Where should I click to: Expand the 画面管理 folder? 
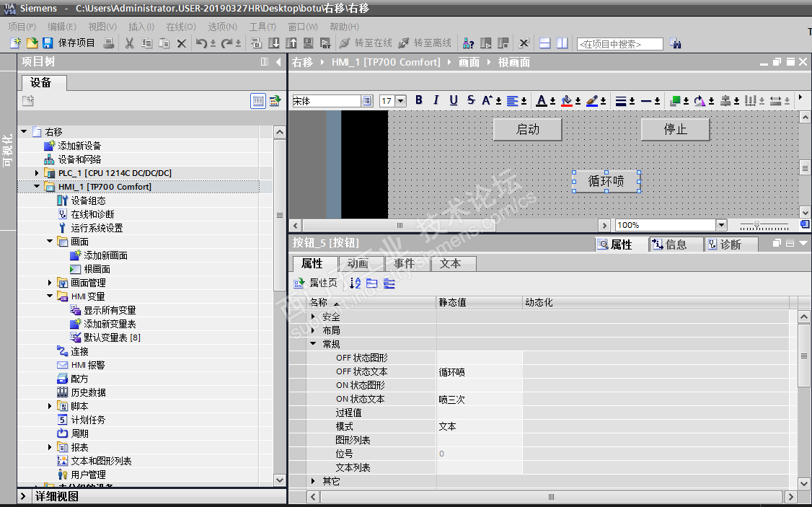point(50,283)
